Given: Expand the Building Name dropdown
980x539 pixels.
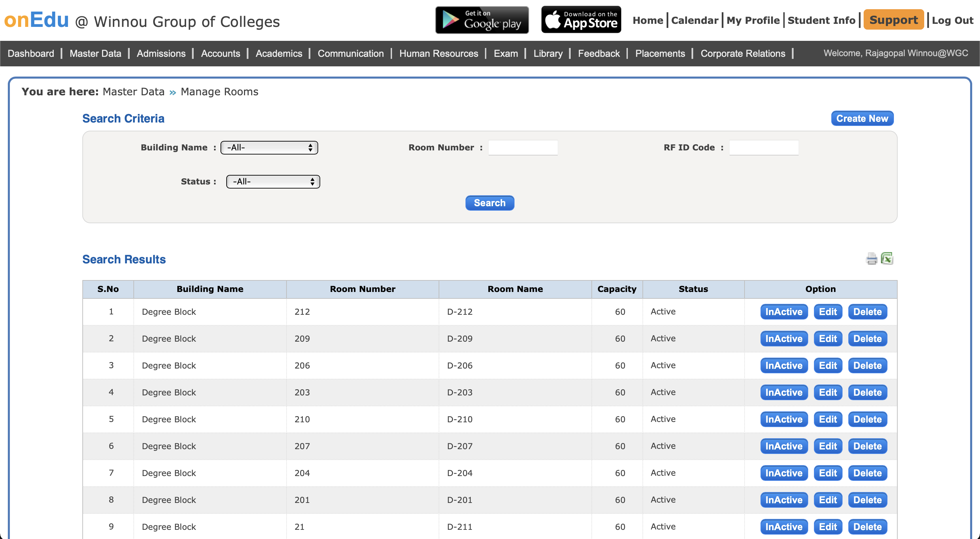Looking at the screenshot, I should coord(269,148).
